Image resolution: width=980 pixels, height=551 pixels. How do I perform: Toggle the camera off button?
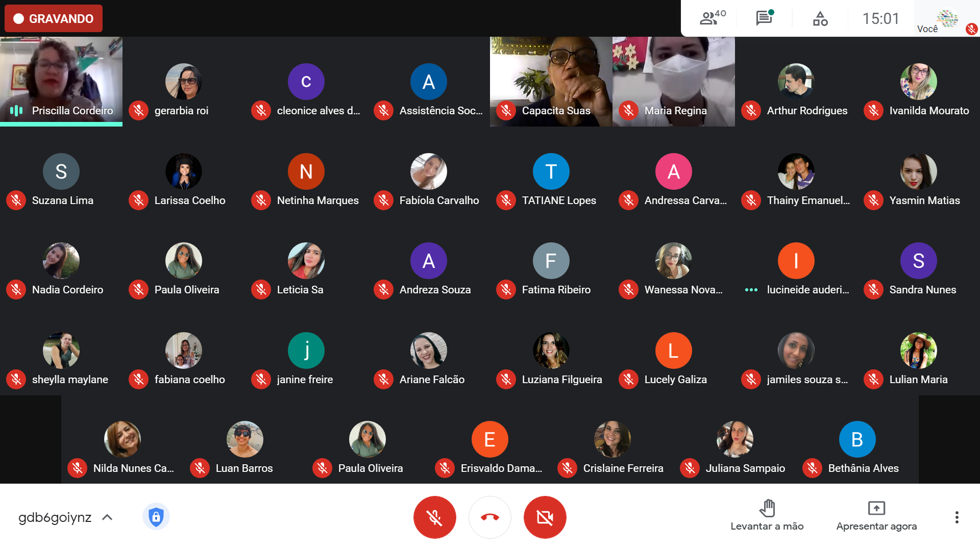(545, 517)
